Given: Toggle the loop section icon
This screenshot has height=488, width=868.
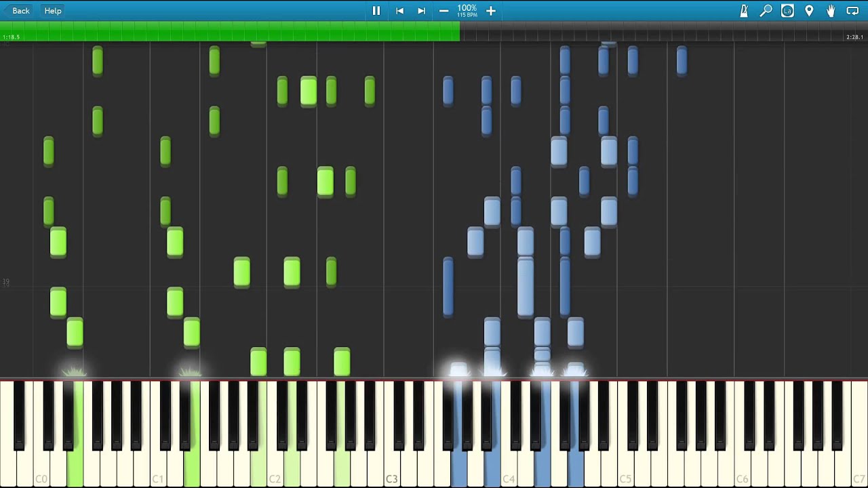Looking at the screenshot, I should pyautogui.click(x=852, y=11).
